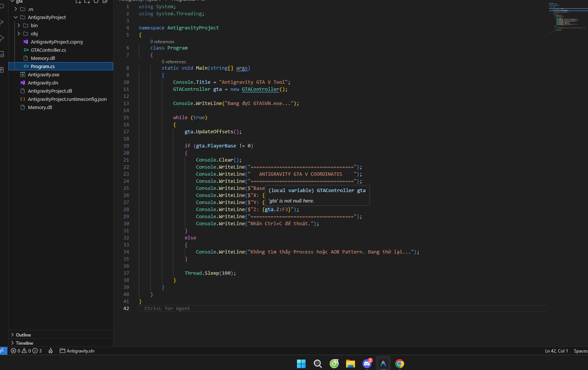Collapse the gta root folder
The width and height of the screenshot is (588, 370).
(12, 1)
